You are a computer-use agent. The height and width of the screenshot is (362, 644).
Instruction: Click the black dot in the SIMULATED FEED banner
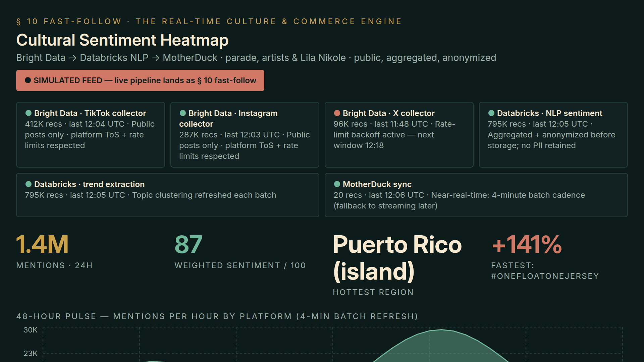[28, 80]
